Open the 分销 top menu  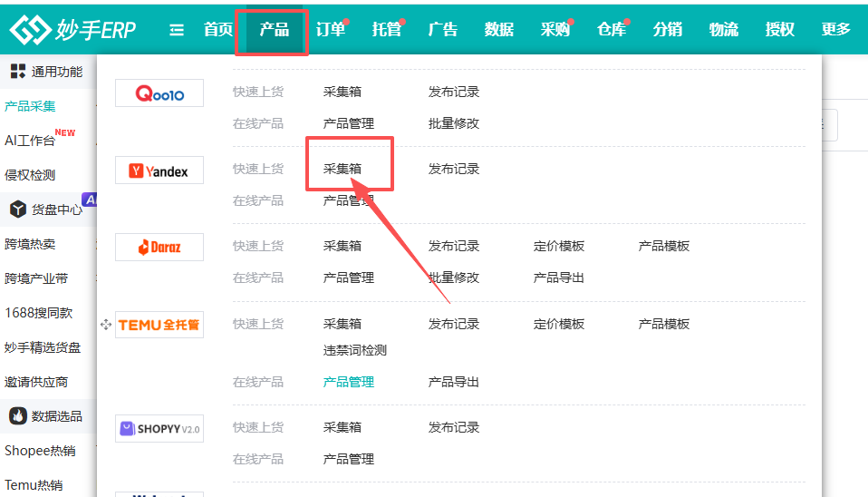(x=668, y=29)
